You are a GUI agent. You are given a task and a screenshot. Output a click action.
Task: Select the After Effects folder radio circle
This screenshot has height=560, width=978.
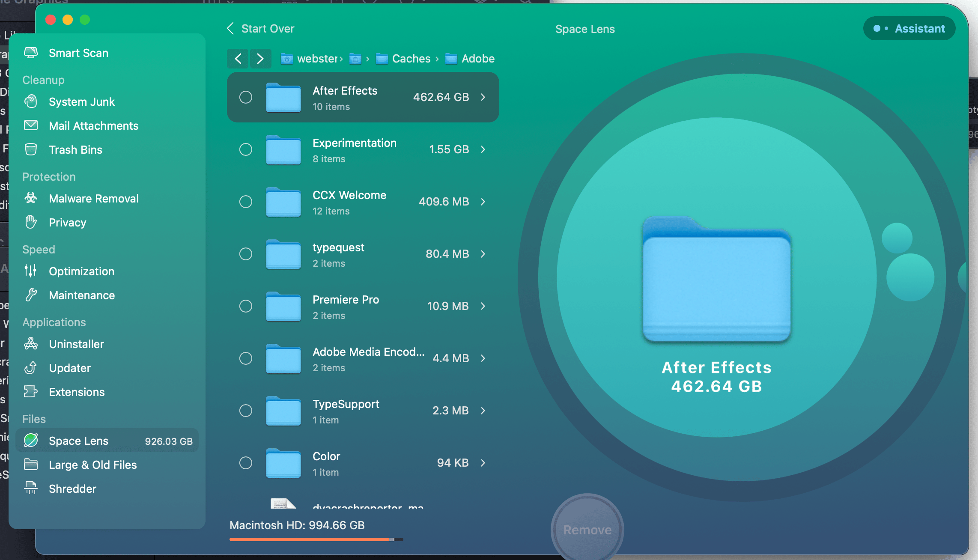[x=246, y=97]
